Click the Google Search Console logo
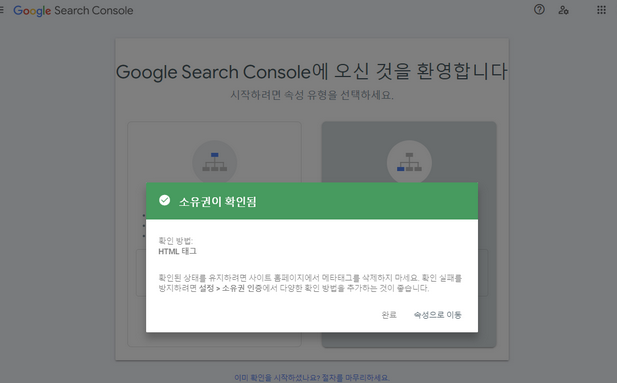This screenshot has width=617, height=383. [x=73, y=11]
